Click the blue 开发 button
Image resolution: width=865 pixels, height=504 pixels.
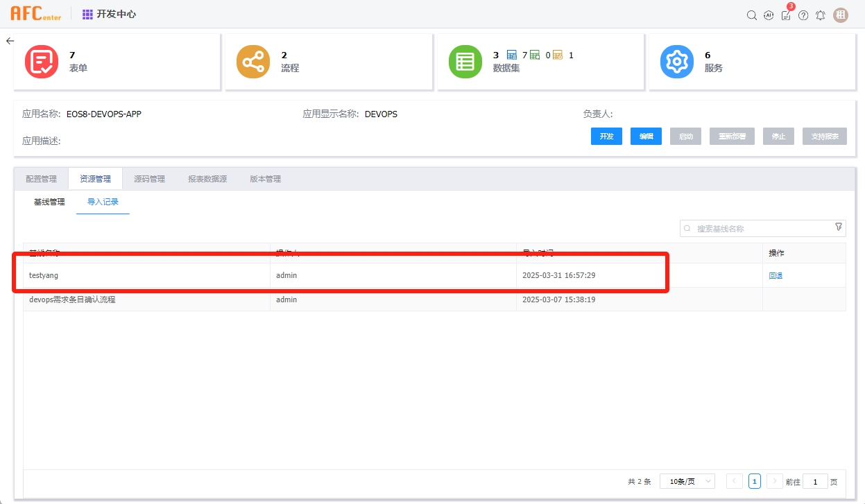[606, 137]
